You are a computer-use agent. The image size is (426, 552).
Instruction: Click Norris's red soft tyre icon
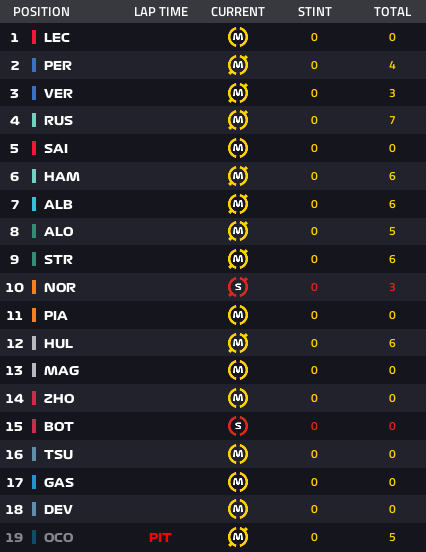(x=238, y=287)
